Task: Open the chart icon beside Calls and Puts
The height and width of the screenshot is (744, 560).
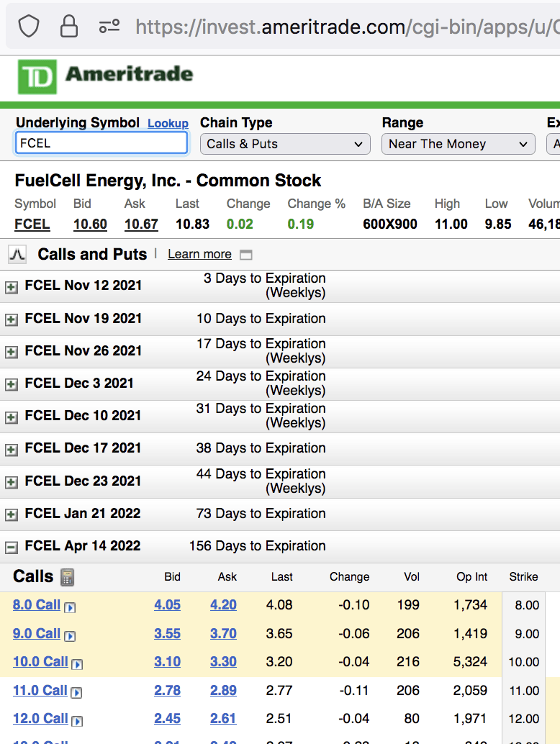Action: (17, 254)
